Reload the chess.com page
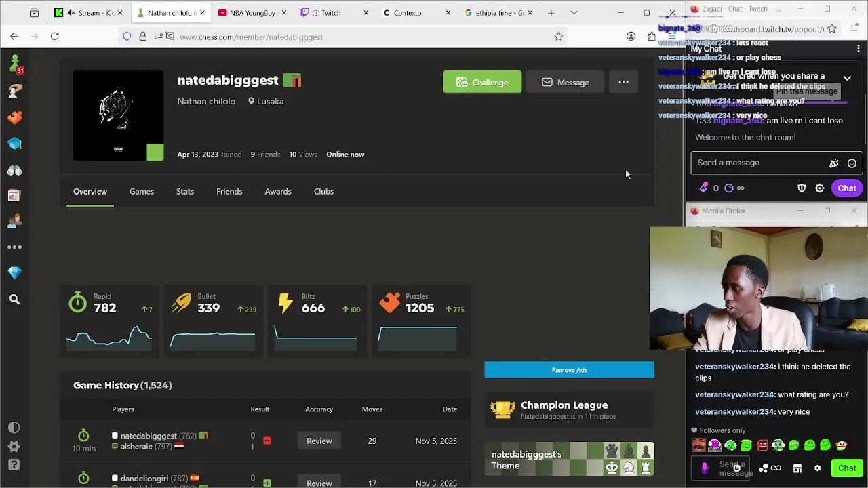The height and width of the screenshot is (488, 868). pos(55,37)
